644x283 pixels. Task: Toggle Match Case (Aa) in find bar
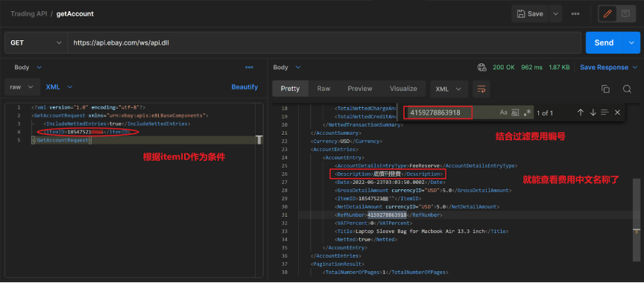[504, 112]
